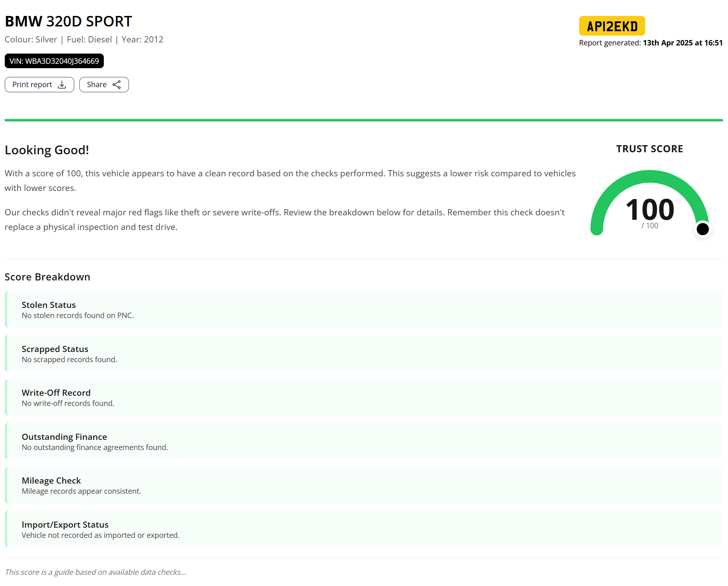Click the Looking Good! heading
Image resolution: width=728 pixels, height=586 pixels.
[47, 150]
